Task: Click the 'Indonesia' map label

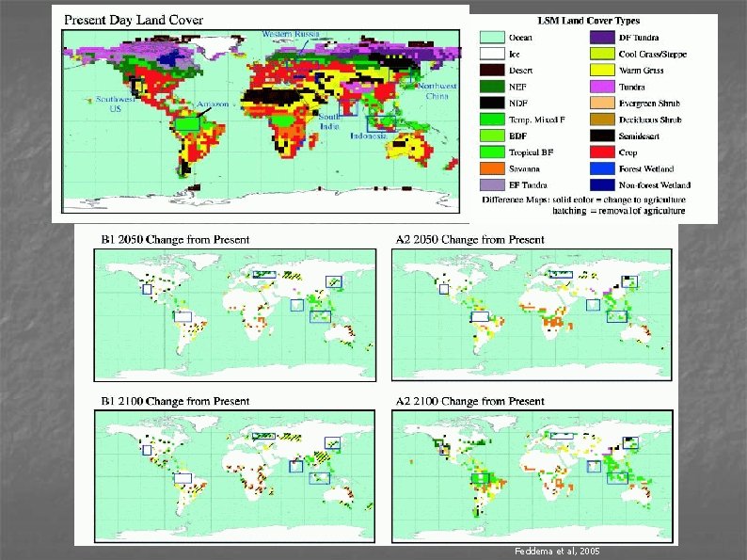Action: tap(368, 136)
